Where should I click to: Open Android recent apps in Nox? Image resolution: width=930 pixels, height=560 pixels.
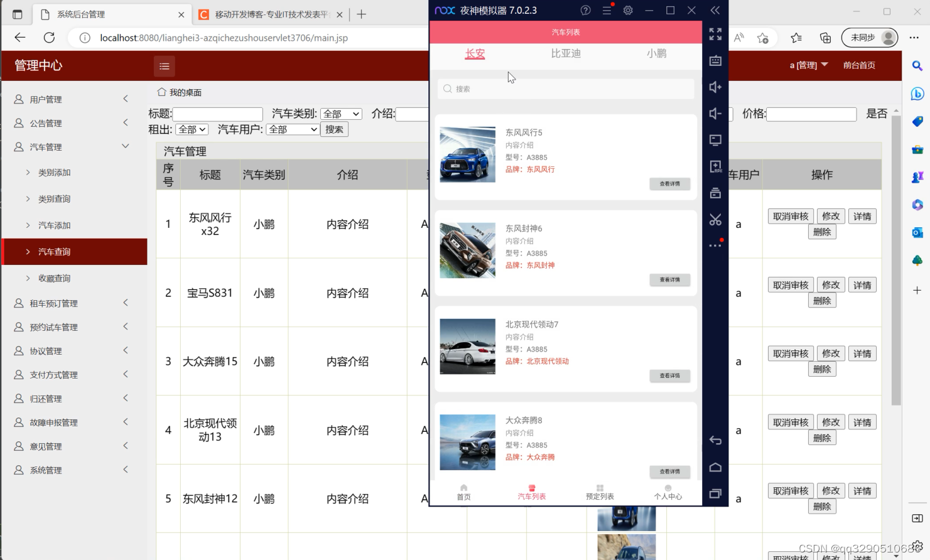[x=715, y=493]
